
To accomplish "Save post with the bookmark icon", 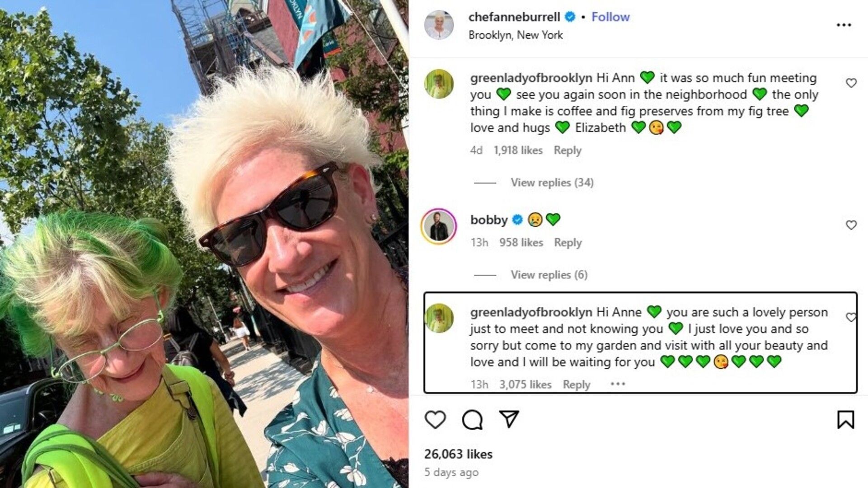I will [x=845, y=420].
